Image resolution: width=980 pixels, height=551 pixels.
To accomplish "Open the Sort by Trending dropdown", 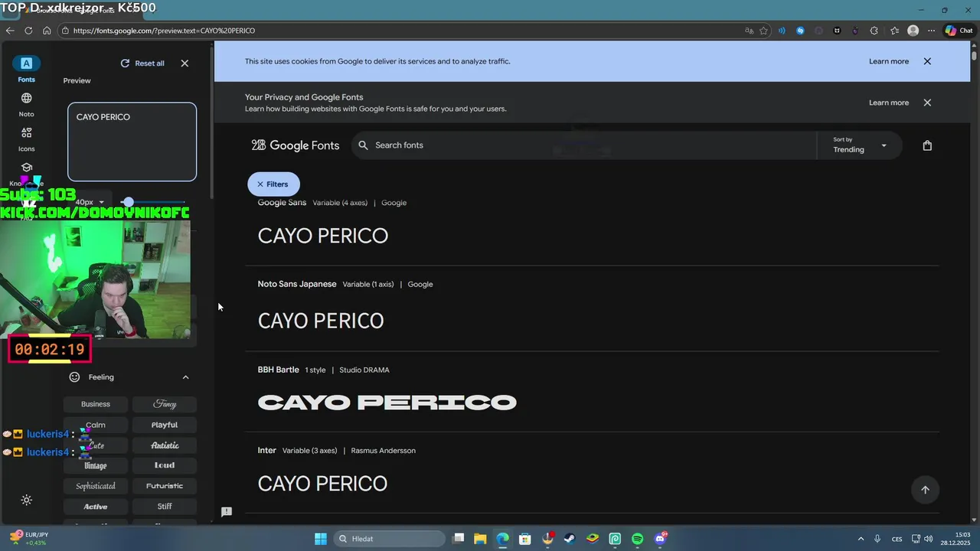I will (860, 145).
